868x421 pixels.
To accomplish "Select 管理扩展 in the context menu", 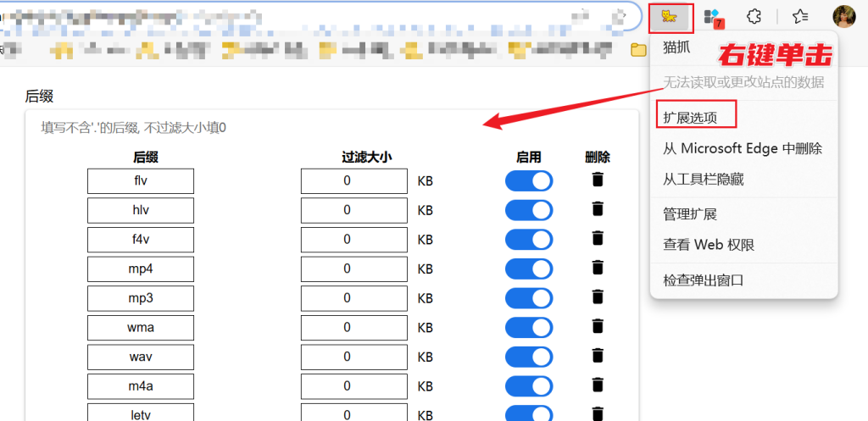I will (x=690, y=213).
